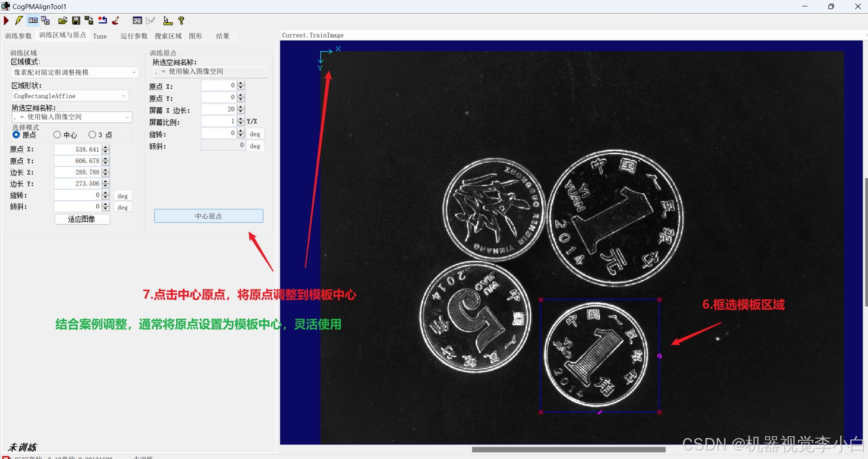Go to the 图形 tab
868x459 pixels.
pos(195,36)
